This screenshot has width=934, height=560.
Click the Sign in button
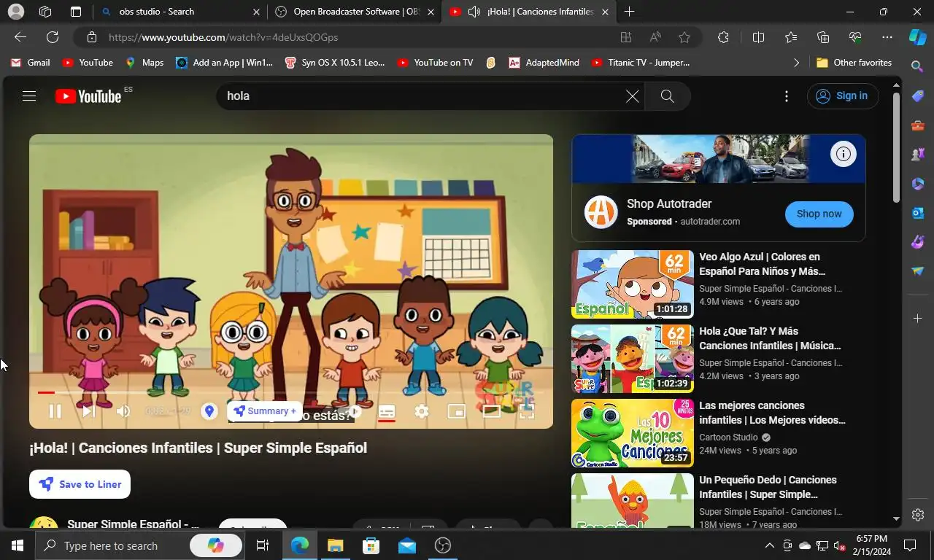(843, 96)
